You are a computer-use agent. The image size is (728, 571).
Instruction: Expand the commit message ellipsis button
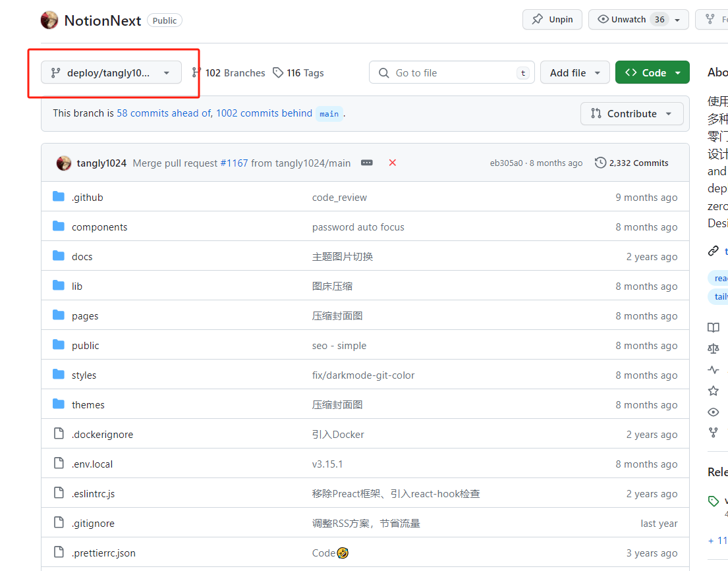coord(367,163)
